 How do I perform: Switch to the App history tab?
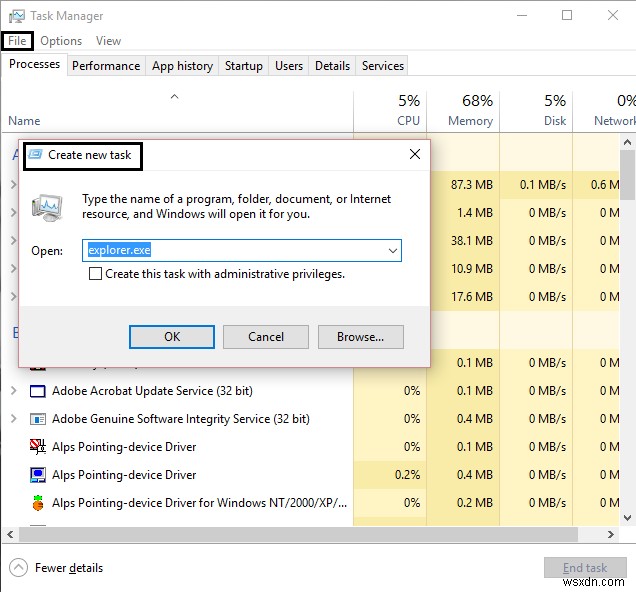tap(182, 66)
